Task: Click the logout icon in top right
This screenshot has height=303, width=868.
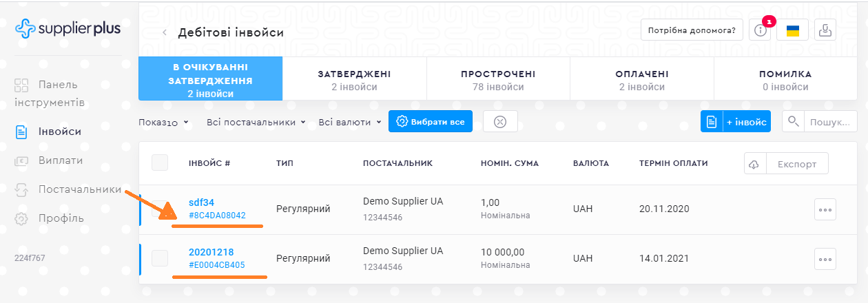Action: pos(825,30)
